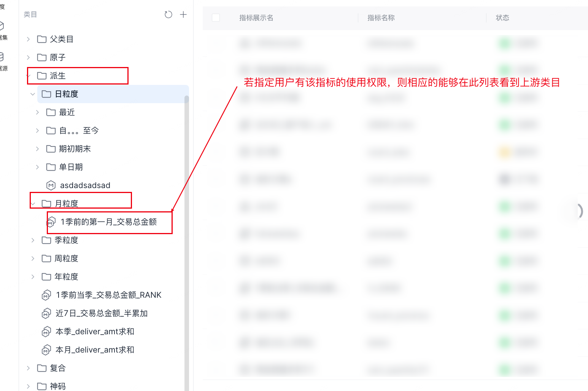
Task: Collapse the 日粒度 folder
Action: [x=33, y=94]
